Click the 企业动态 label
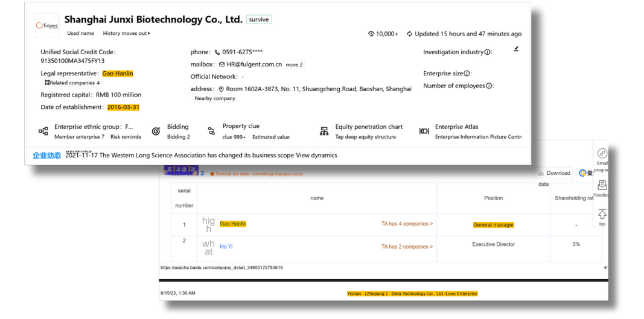 click(x=47, y=155)
